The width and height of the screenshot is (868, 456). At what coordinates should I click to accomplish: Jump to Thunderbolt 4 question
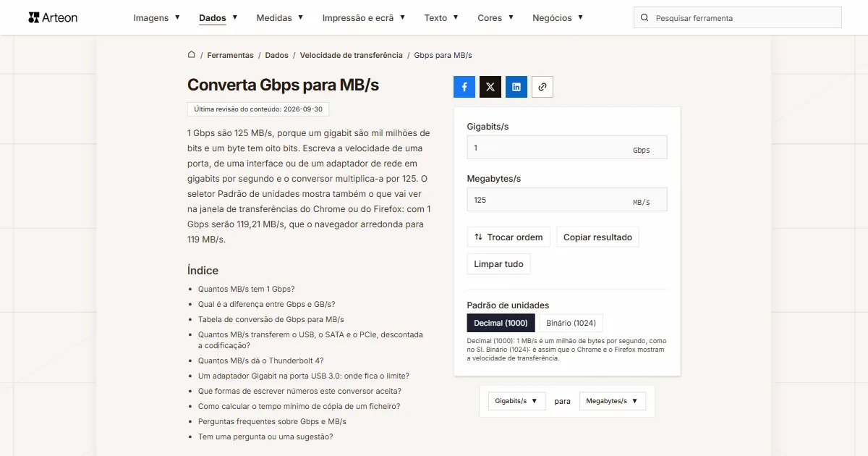tap(260, 360)
